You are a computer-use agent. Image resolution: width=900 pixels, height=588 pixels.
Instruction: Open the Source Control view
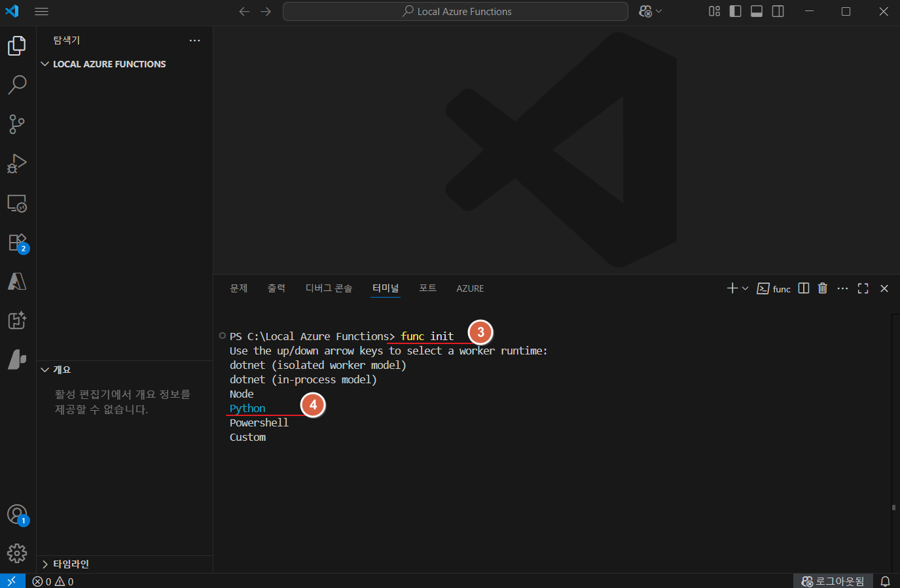[17, 124]
